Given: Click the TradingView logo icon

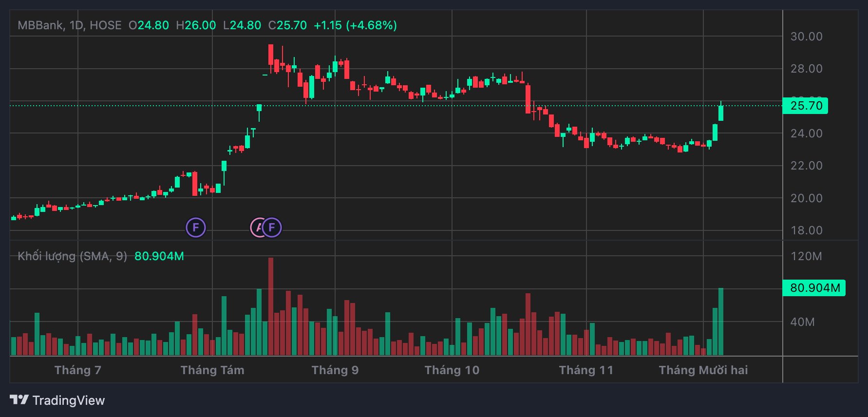Looking at the screenshot, I should [19, 400].
